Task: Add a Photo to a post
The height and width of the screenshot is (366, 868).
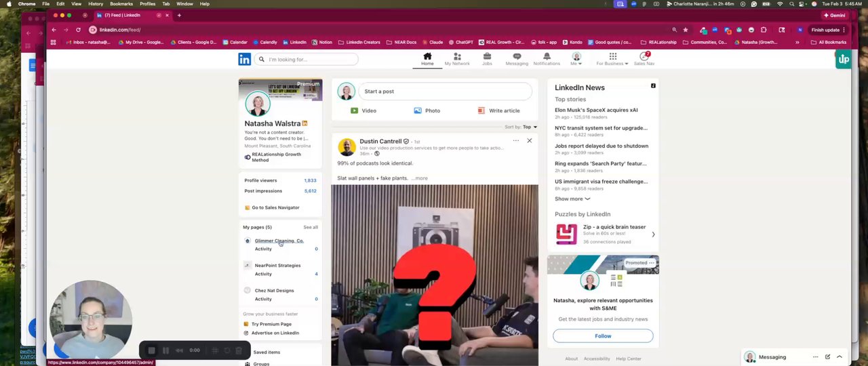Action: tap(427, 110)
